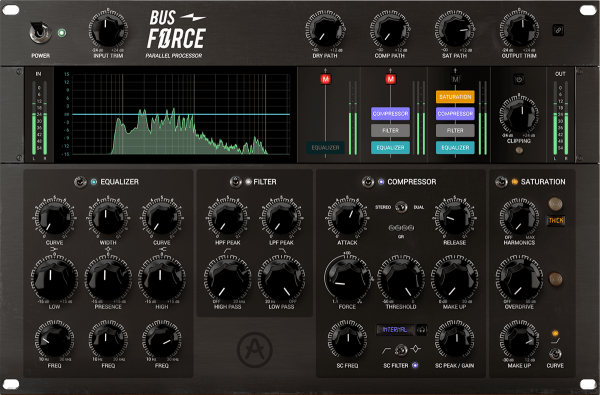Toggle the Equalizer section power switch

(x=80, y=182)
